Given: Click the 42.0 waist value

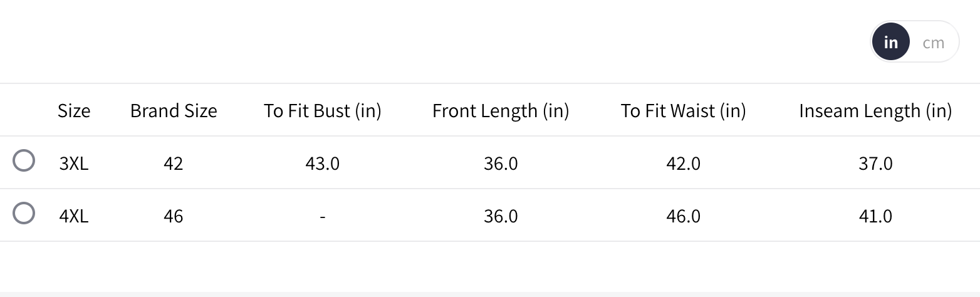Looking at the screenshot, I should [x=683, y=164].
